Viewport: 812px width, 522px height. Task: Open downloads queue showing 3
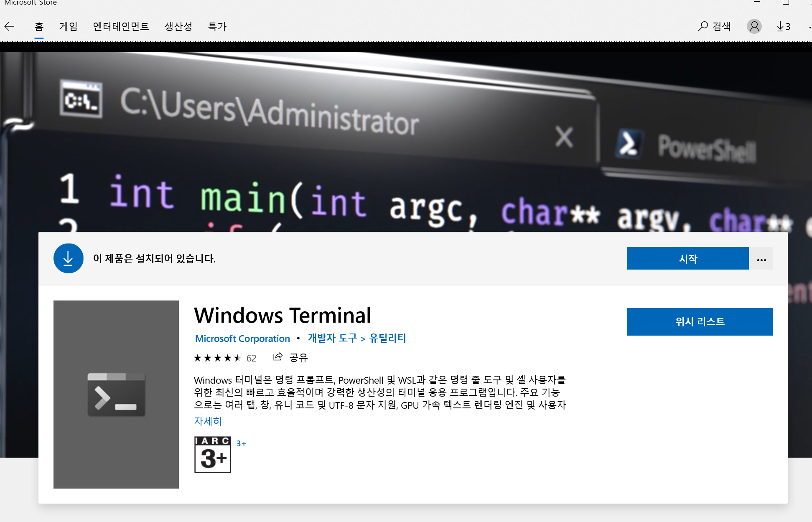[783, 27]
